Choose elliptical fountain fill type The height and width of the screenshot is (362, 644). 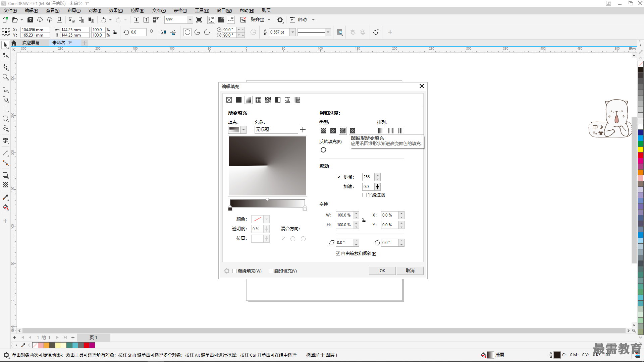click(x=333, y=131)
